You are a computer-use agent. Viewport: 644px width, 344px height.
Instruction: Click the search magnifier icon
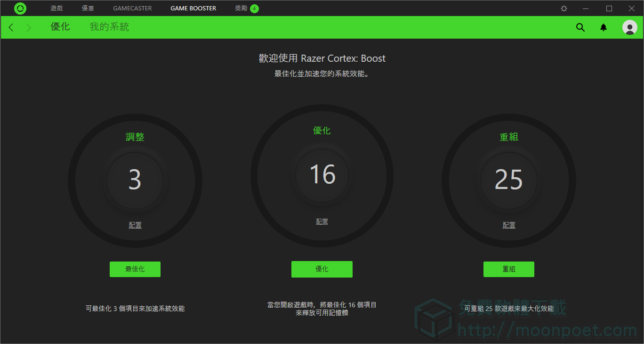[580, 27]
